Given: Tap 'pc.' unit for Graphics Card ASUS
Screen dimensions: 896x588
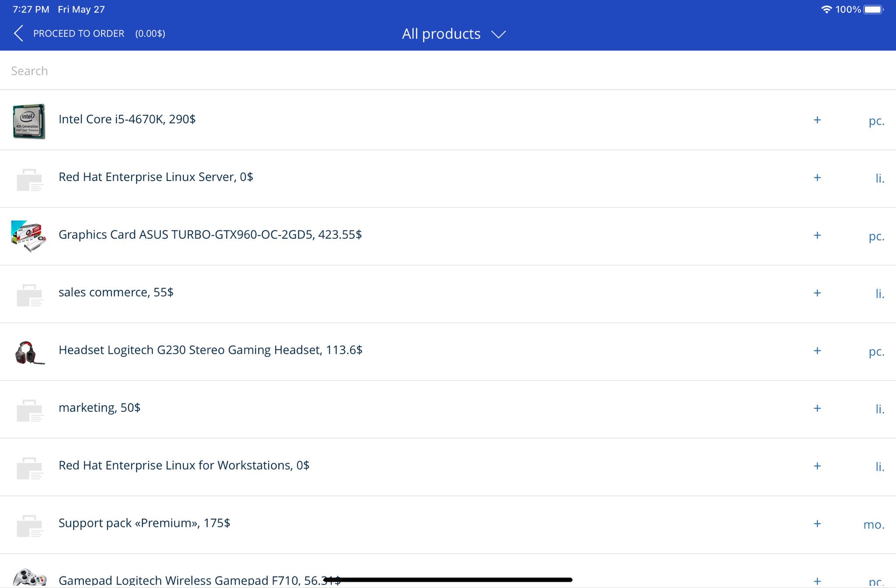Looking at the screenshot, I should (x=876, y=237).
